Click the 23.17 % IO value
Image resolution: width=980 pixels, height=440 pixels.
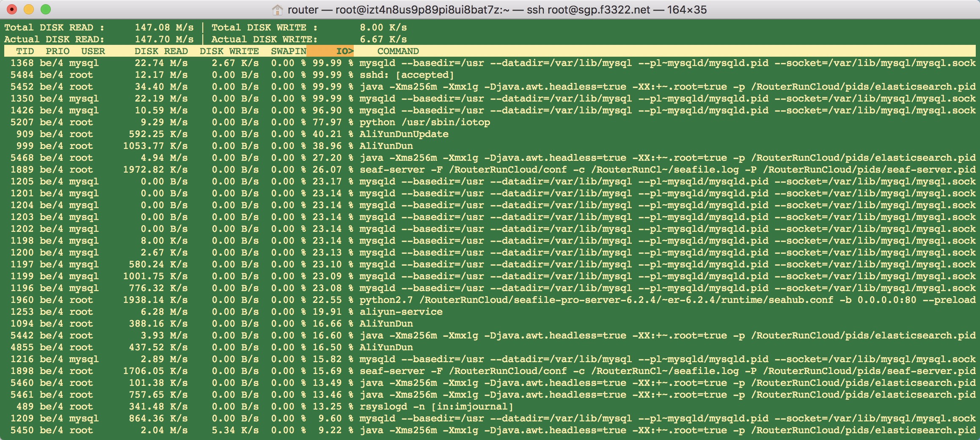click(333, 181)
